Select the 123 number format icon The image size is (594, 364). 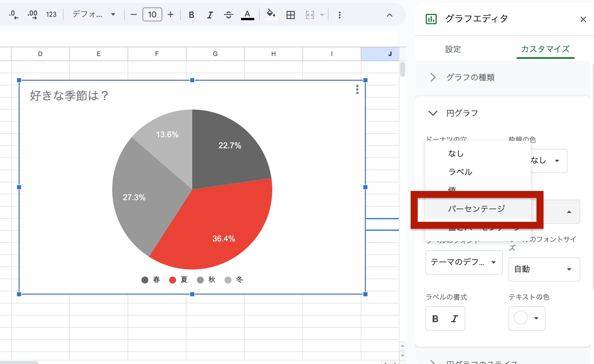click(51, 15)
